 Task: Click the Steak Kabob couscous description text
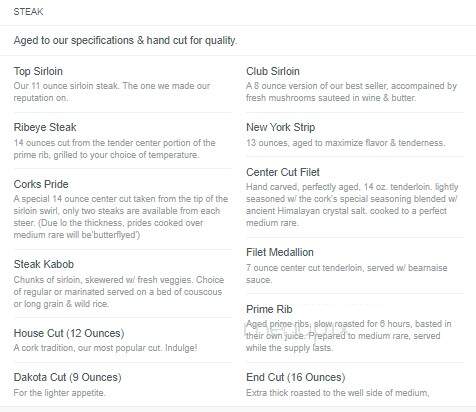pos(119,292)
